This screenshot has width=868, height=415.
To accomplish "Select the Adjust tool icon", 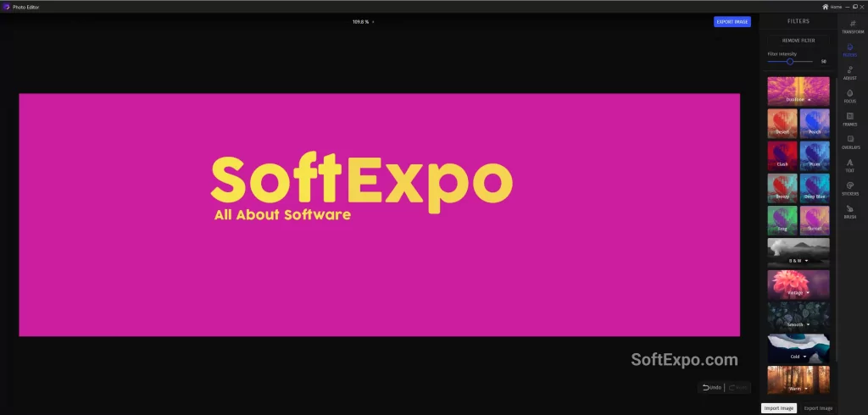I will point(849,72).
